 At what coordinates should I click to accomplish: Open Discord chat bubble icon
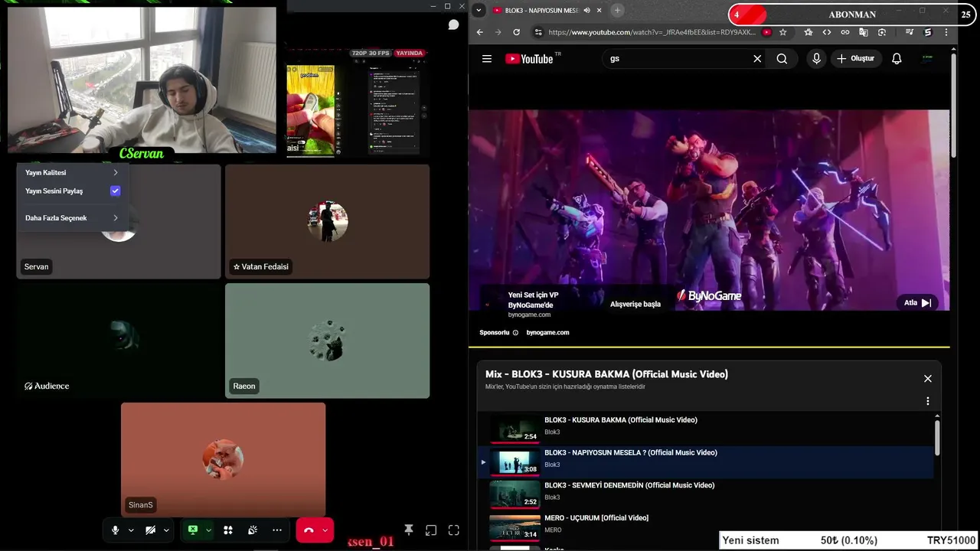point(453,24)
